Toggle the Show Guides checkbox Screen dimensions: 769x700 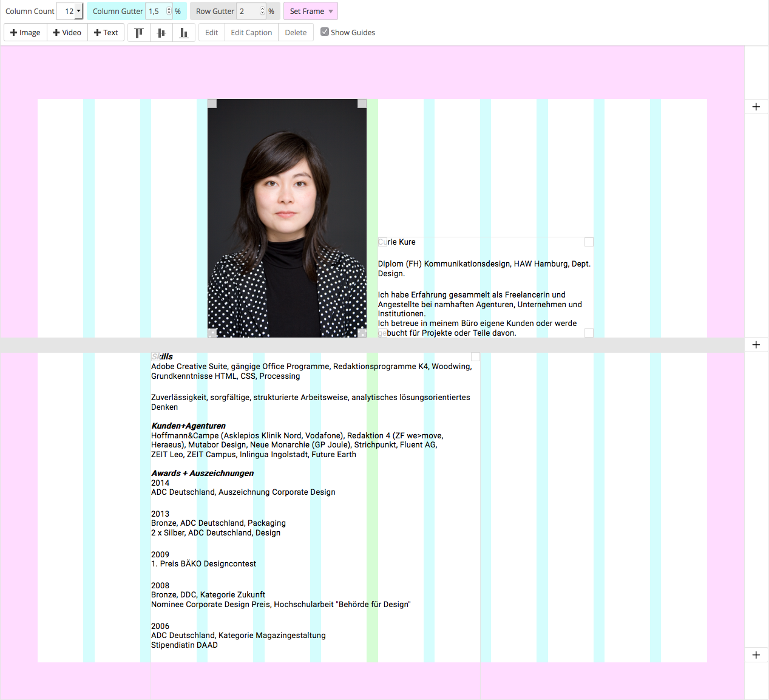point(325,32)
